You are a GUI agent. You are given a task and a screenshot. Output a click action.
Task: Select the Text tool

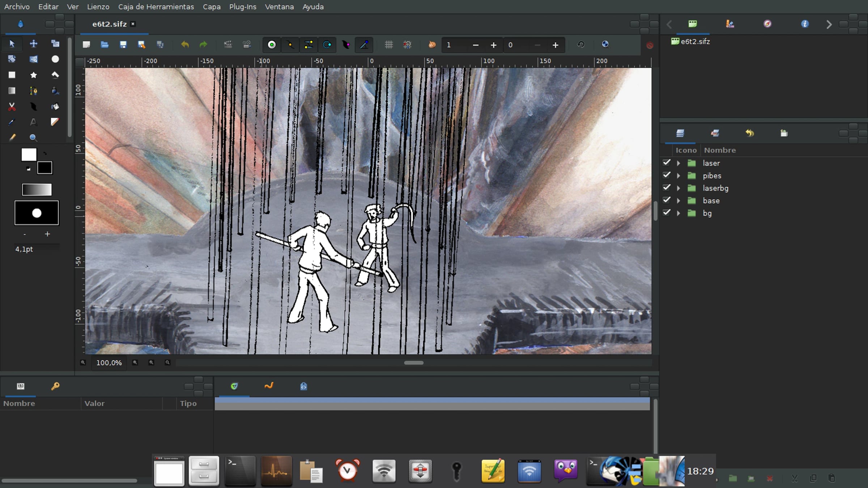click(x=33, y=122)
